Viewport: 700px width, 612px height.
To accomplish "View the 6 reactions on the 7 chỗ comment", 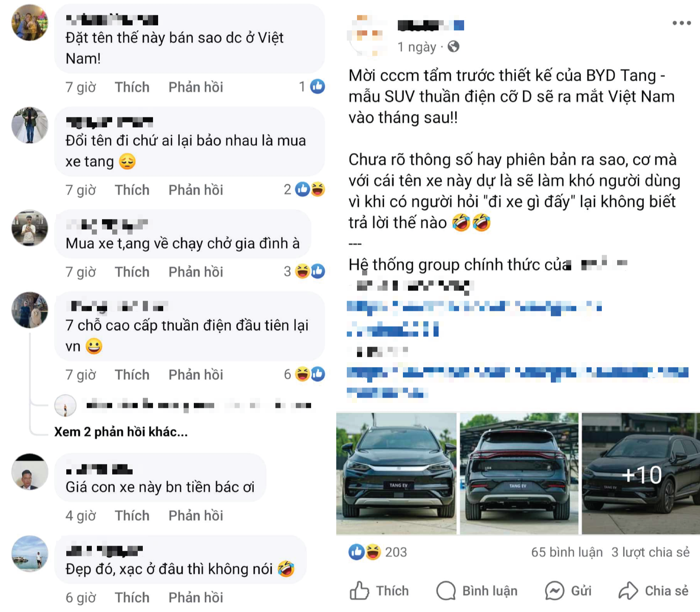I will tap(304, 374).
